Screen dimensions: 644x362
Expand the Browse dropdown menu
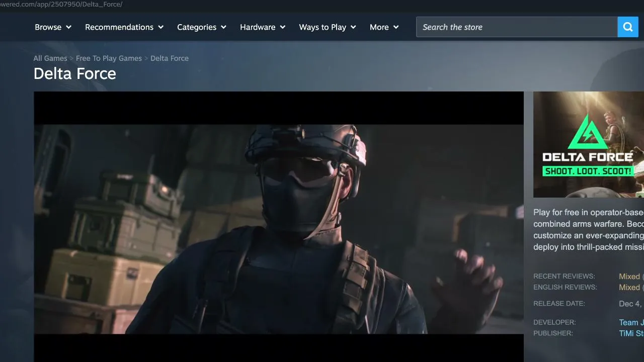click(x=53, y=27)
